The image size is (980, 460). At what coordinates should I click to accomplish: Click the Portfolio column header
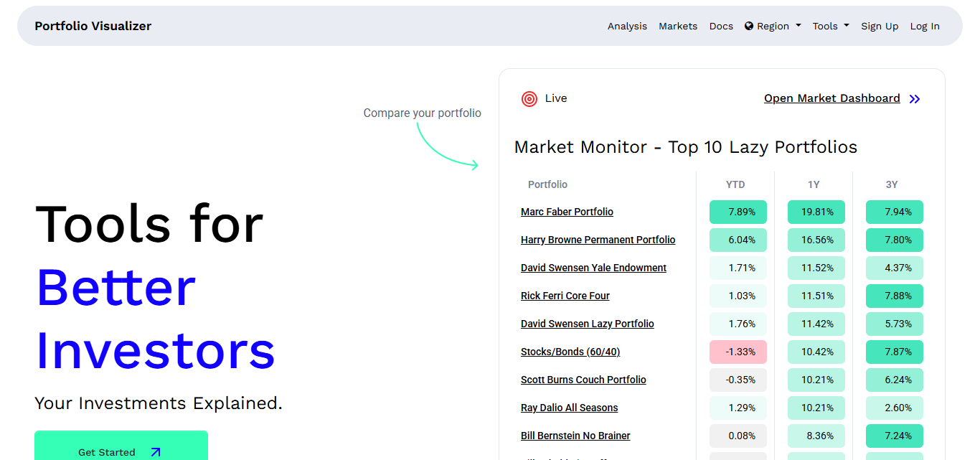[x=547, y=184]
